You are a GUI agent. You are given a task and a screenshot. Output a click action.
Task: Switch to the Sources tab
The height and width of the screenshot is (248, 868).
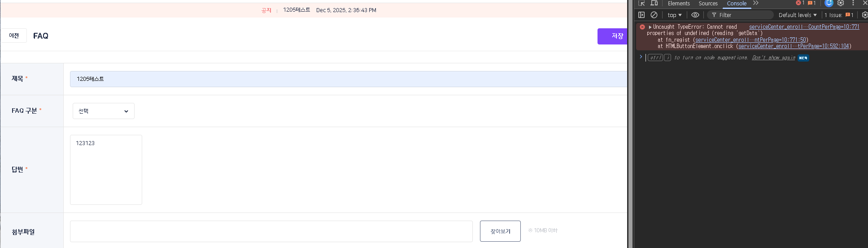coord(708,3)
